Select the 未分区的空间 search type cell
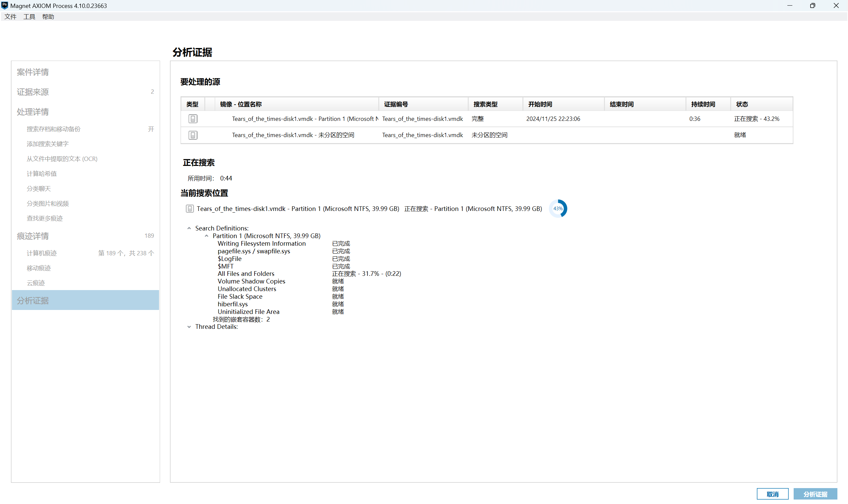The width and height of the screenshot is (848, 504). (489, 135)
